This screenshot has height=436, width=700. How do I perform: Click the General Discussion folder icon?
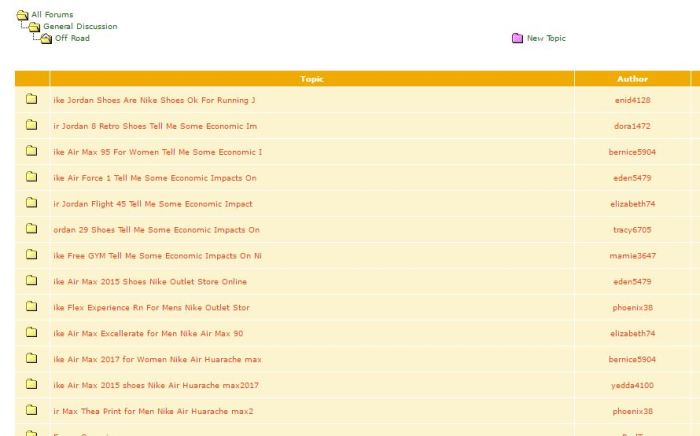(34, 26)
